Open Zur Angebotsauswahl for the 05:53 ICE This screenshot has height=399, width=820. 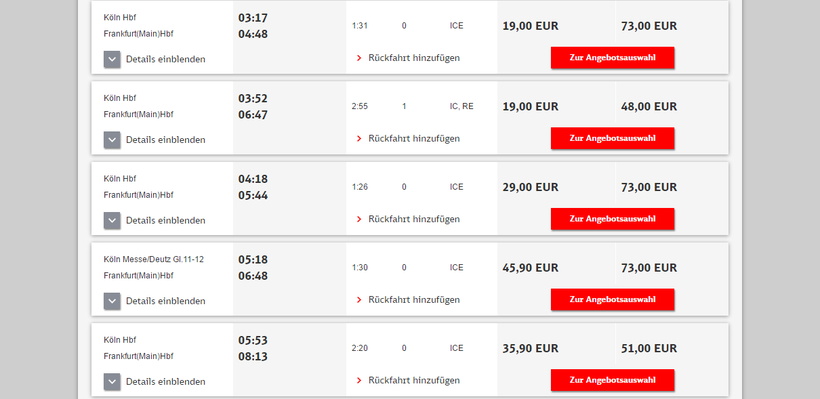[612, 380]
